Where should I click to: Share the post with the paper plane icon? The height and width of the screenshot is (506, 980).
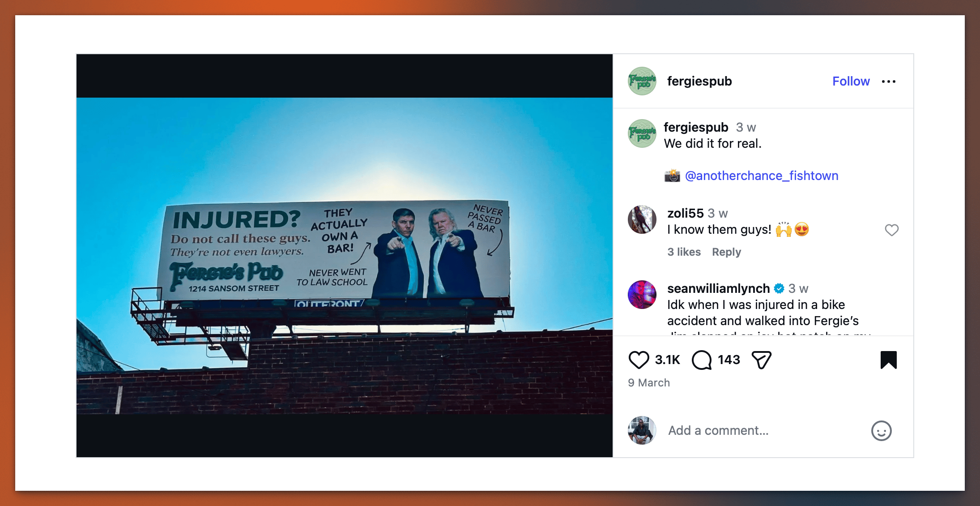coord(761,360)
